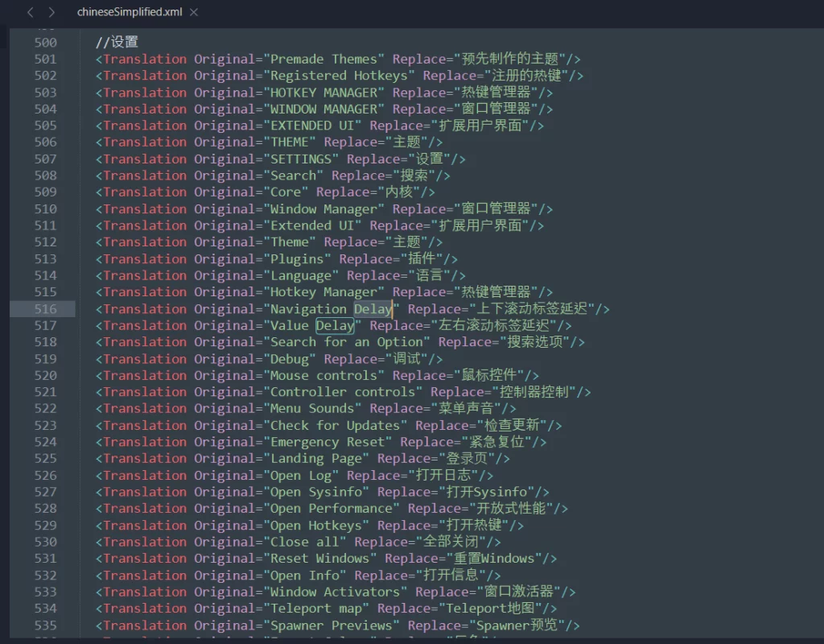
Task: Click outlined "Delay" in Value Delay line
Action: coord(335,325)
